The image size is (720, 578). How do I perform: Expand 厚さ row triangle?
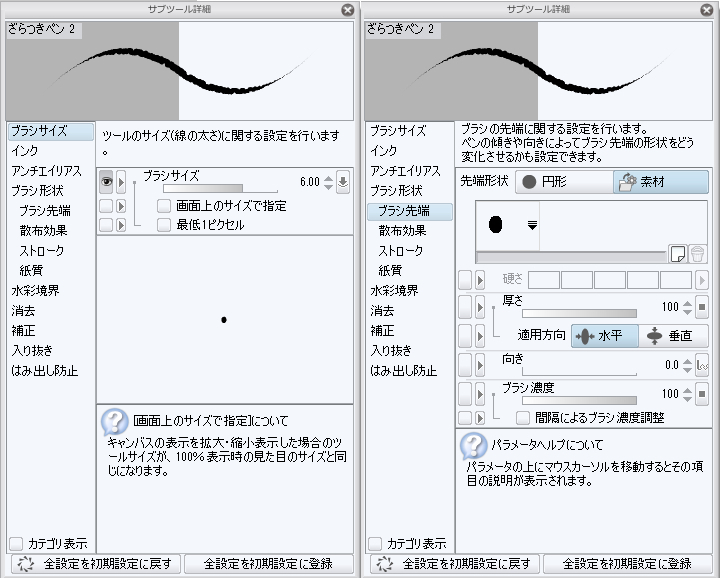coord(480,308)
